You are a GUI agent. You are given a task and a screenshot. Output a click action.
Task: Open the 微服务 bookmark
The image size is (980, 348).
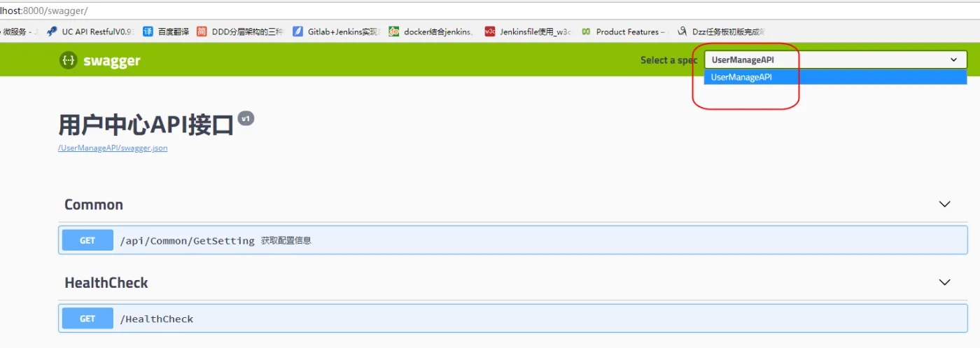tap(19, 32)
